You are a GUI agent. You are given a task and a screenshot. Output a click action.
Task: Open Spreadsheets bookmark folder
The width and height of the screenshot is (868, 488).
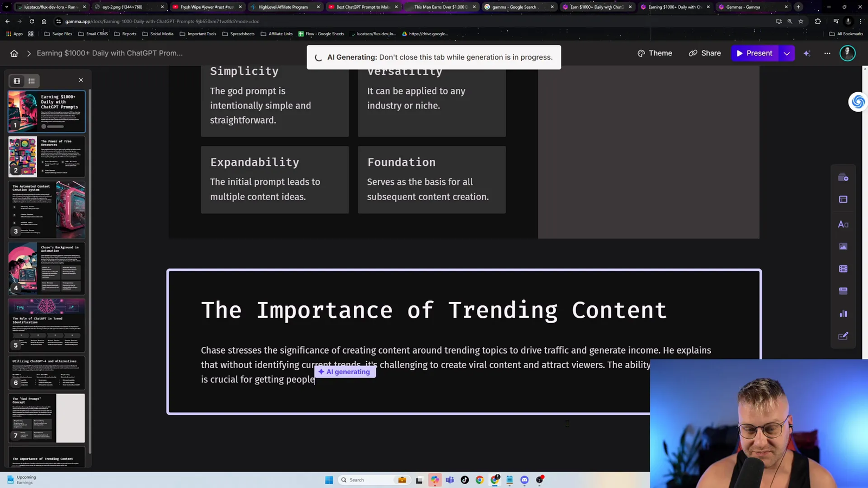(x=238, y=34)
